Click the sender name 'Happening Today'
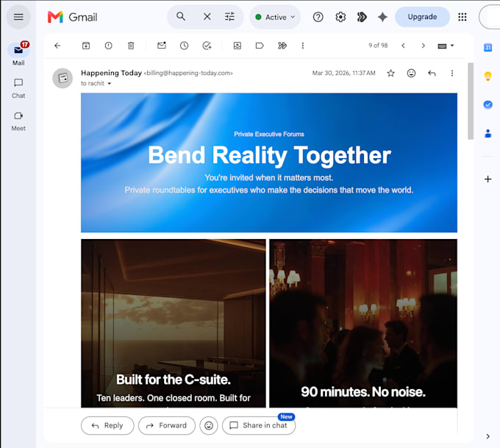This screenshot has width=500, height=448. (111, 73)
